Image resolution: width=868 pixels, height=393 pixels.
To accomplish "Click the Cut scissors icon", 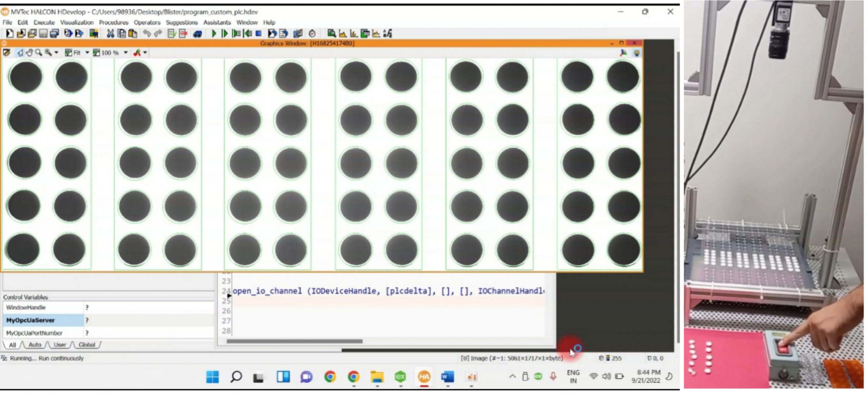I will coord(110,34).
